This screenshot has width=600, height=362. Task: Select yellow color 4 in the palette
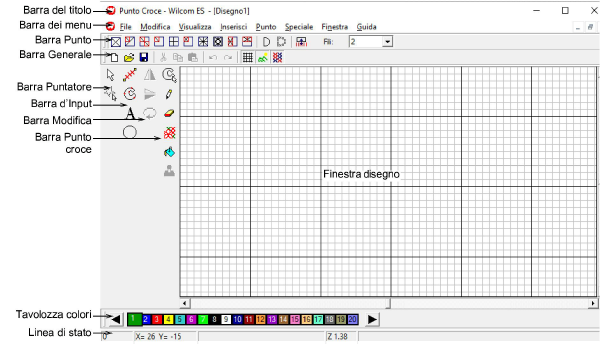tap(168, 320)
